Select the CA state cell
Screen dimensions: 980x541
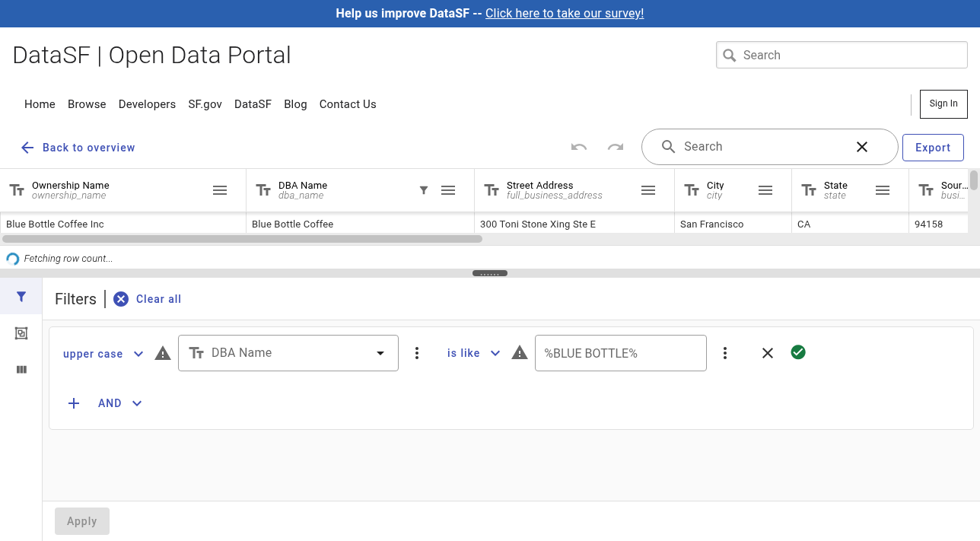(x=850, y=224)
